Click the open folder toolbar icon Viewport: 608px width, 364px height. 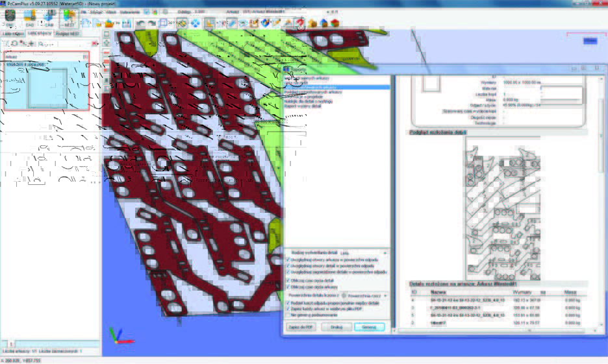[109, 23]
